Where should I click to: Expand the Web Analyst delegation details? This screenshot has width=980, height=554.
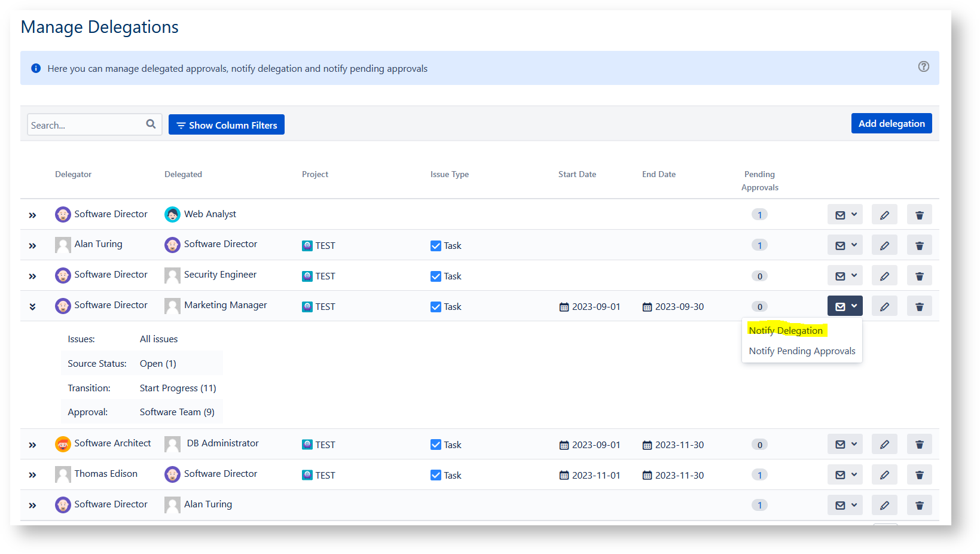[32, 215]
